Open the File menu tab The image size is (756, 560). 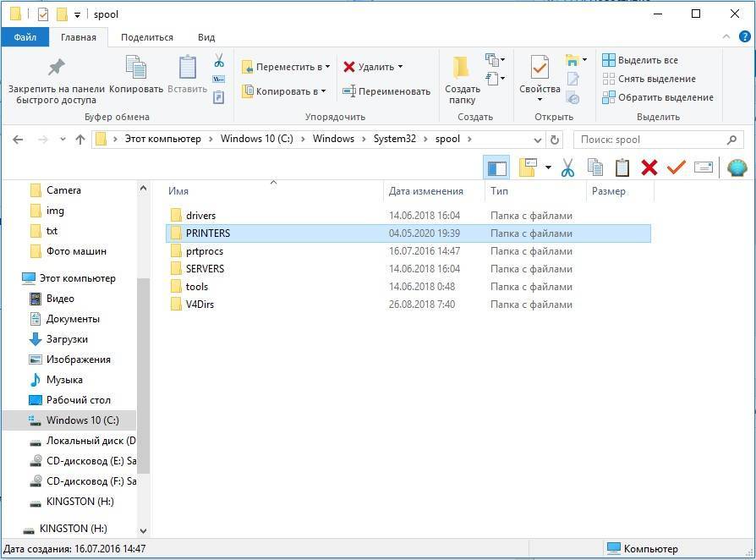click(x=25, y=37)
